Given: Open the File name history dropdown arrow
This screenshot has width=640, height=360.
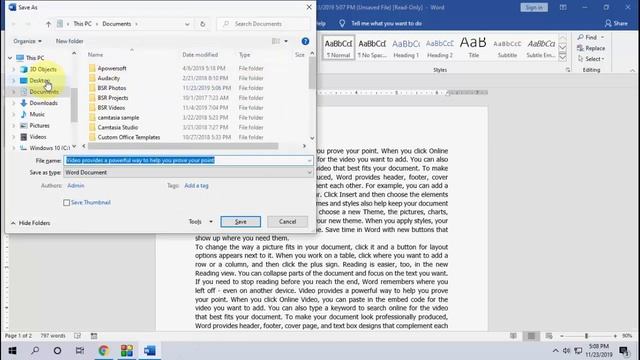Looking at the screenshot, I should [309, 160].
